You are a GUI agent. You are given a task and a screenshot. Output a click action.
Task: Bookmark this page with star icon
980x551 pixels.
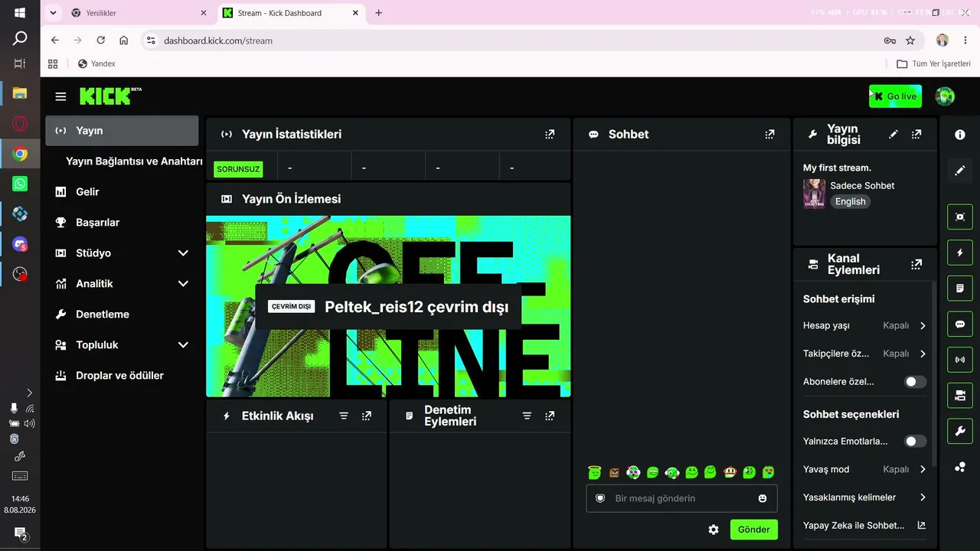click(x=910, y=41)
